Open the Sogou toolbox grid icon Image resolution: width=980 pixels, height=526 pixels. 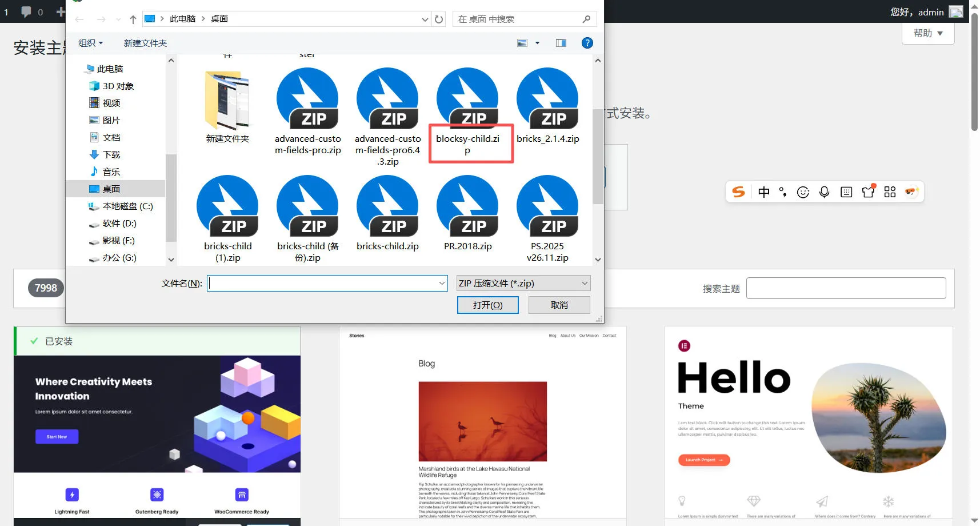click(889, 192)
